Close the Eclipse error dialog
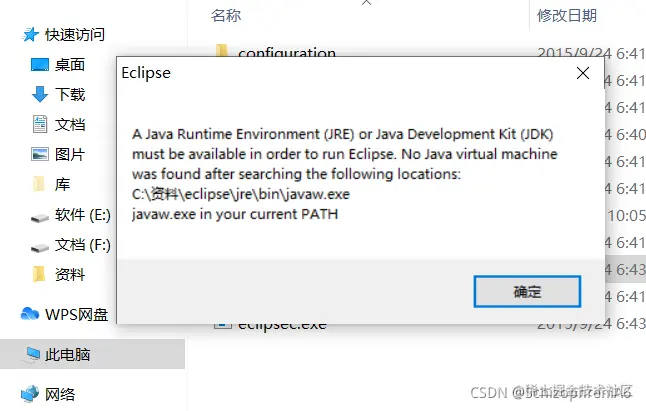Screen dimensions: 646x411 click(x=583, y=73)
